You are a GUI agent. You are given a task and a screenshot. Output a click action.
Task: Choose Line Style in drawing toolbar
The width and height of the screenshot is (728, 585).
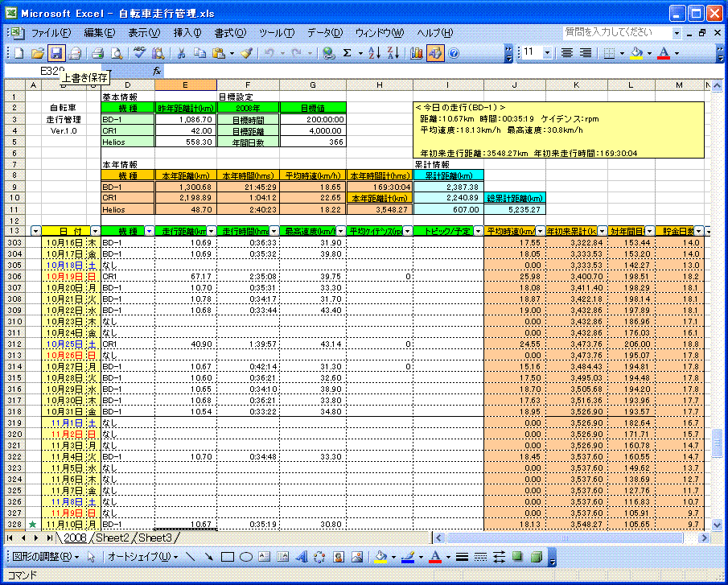462,557
